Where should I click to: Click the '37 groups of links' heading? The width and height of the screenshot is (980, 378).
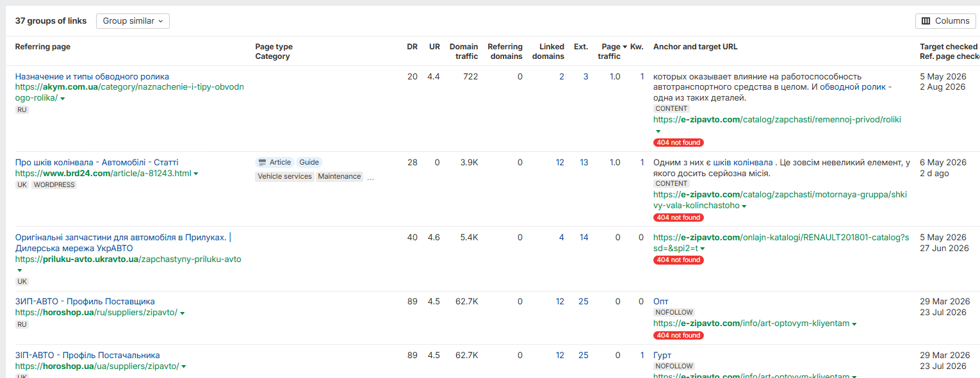coord(51,21)
